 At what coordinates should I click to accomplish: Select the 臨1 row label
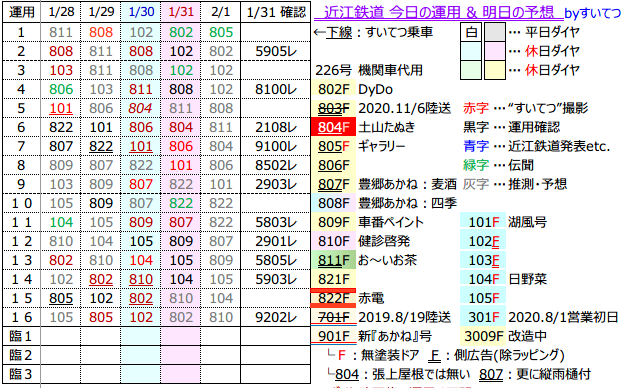tap(22, 336)
